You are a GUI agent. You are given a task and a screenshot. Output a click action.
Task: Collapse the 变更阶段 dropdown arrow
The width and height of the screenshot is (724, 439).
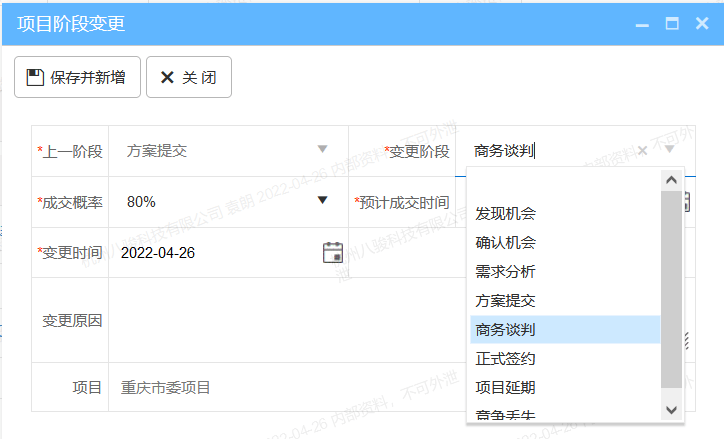(x=669, y=151)
